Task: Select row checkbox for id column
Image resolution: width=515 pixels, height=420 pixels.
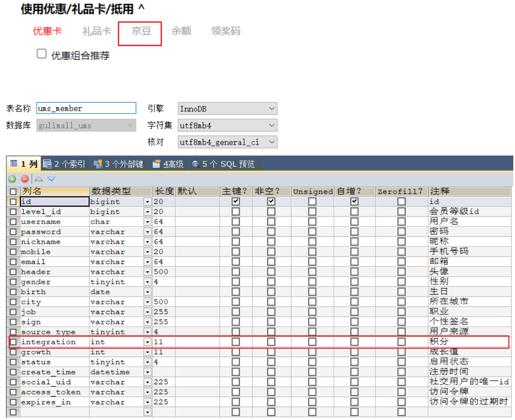Action: [x=13, y=202]
